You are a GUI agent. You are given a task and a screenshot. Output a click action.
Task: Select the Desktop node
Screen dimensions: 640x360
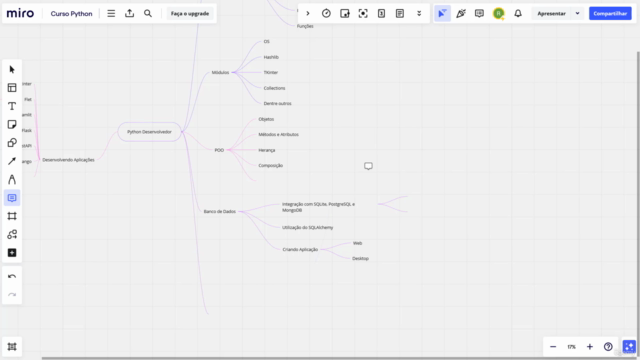[x=360, y=258]
